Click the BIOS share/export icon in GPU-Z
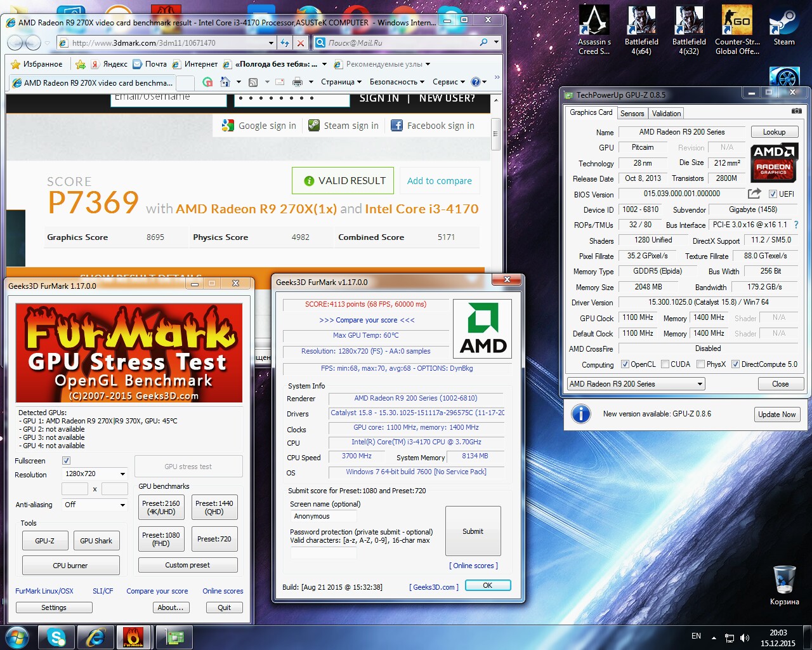Screen dimensions: 812x650 click(754, 194)
